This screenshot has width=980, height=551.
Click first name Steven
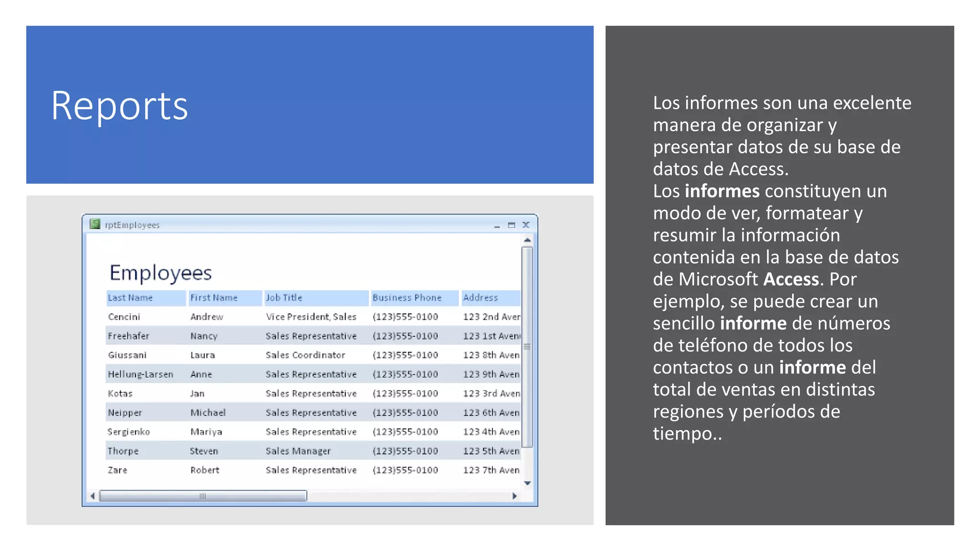[204, 451]
